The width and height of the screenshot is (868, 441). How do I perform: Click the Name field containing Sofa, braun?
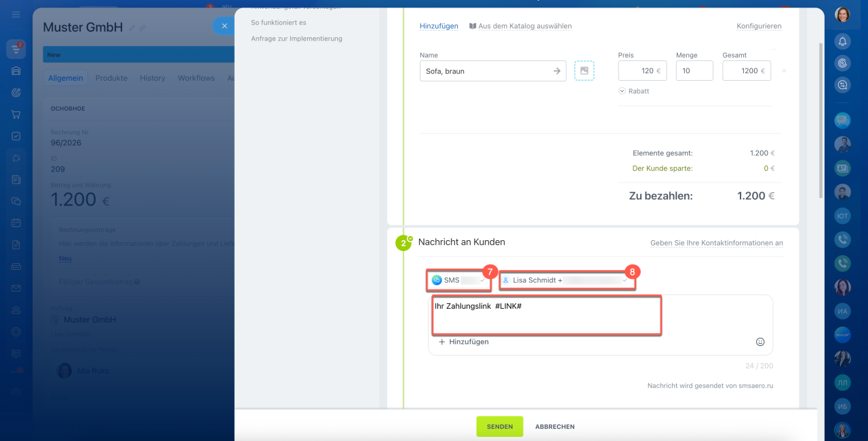493,71
